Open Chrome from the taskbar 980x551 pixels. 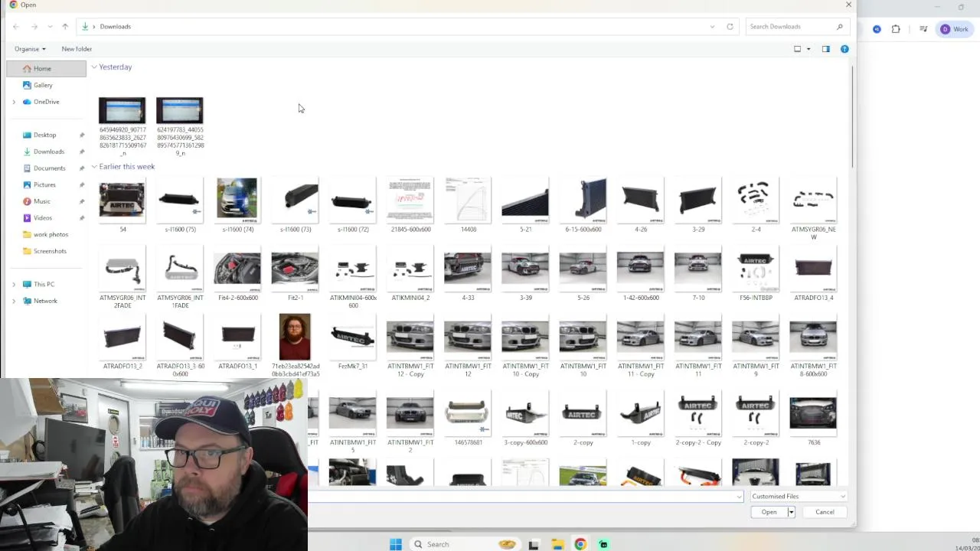580,544
